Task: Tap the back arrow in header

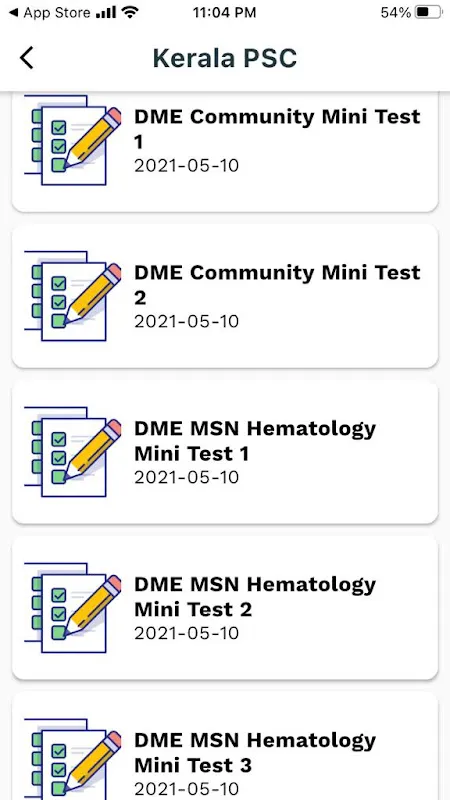Action: click(x=27, y=58)
